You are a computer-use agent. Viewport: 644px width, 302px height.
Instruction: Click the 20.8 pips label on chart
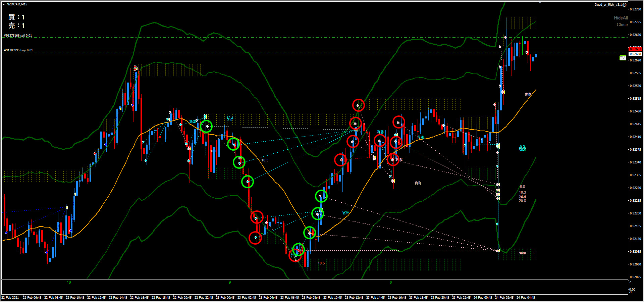[522, 201]
